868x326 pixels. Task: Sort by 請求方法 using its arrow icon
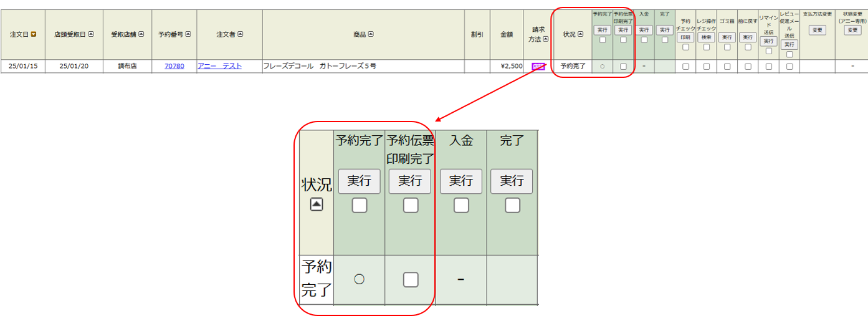[x=546, y=39]
